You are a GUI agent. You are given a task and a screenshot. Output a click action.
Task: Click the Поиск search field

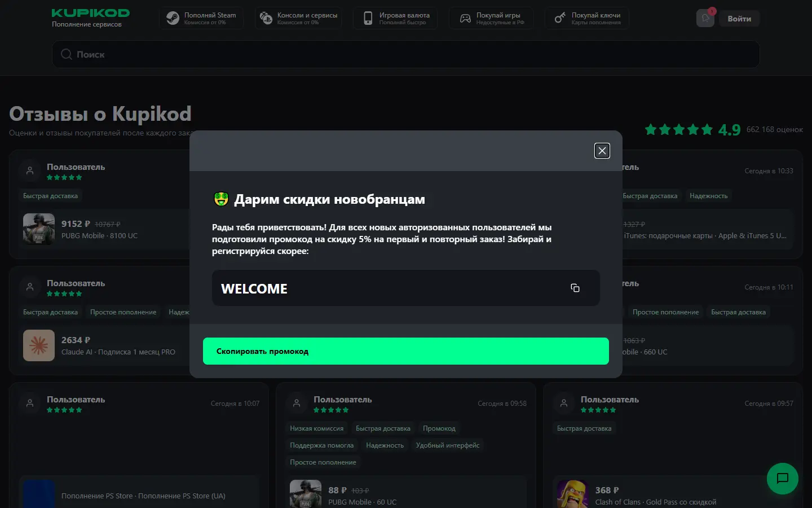pos(406,54)
